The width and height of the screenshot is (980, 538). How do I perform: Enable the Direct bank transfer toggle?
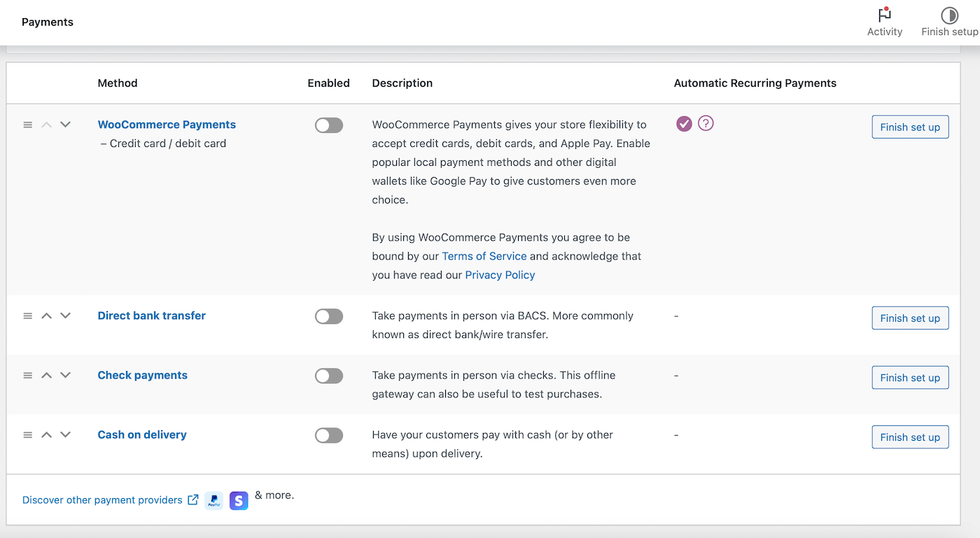[x=328, y=316]
